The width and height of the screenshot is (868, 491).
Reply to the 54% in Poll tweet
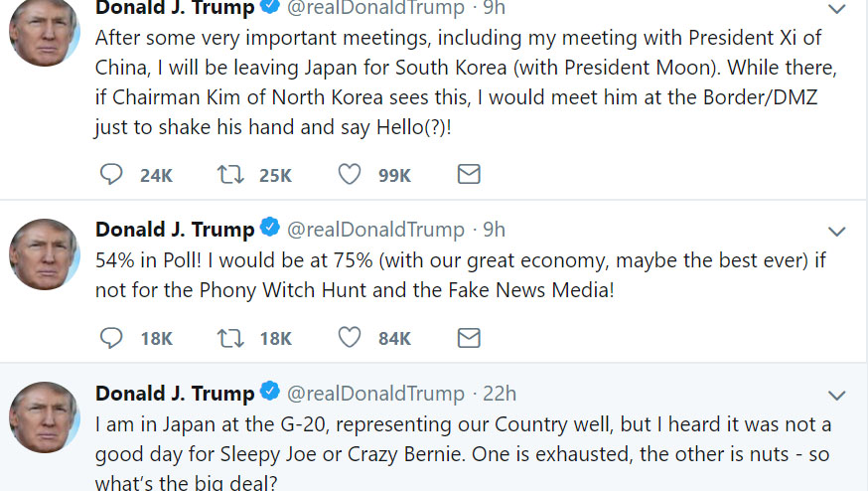point(111,338)
